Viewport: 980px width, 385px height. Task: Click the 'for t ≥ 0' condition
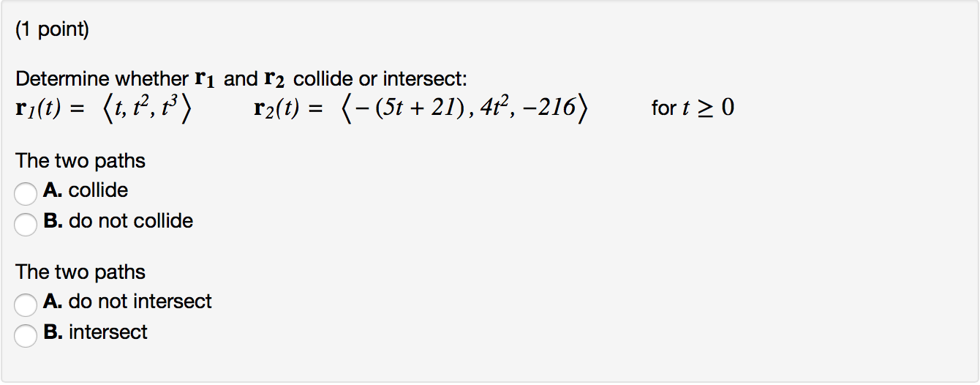click(693, 108)
